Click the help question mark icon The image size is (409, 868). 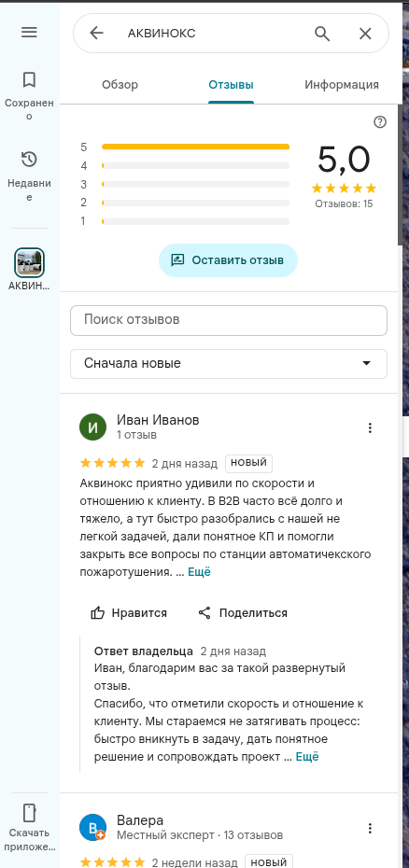(x=380, y=122)
